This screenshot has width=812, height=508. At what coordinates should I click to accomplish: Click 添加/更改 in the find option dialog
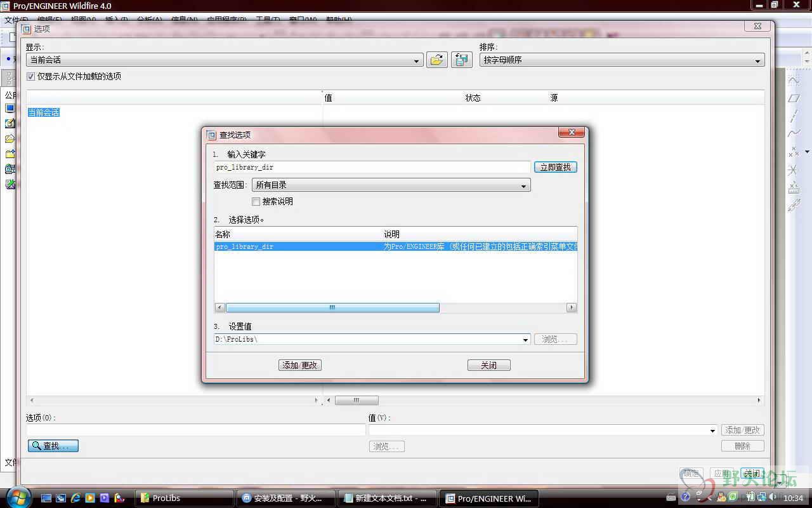(300, 365)
